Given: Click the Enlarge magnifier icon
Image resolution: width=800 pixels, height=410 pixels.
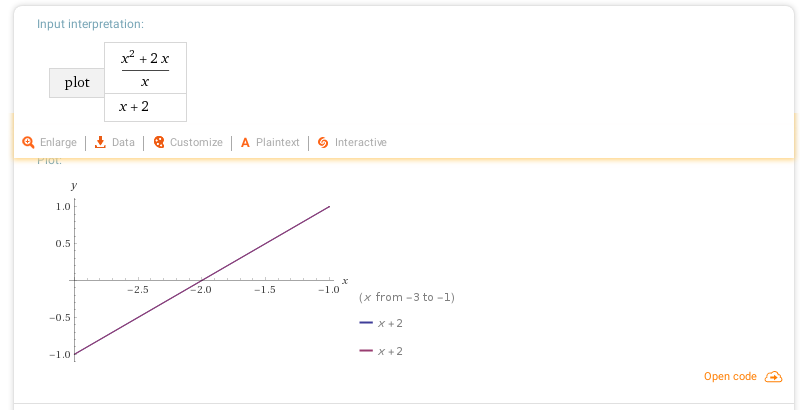Looking at the screenshot, I should click(x=28, y=142).
